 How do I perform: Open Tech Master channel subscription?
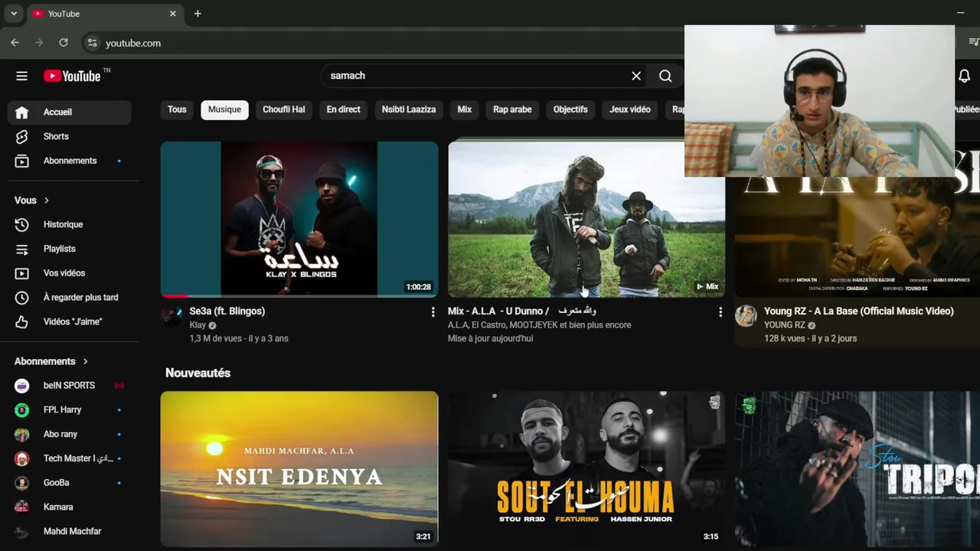(x=70, y=458)
